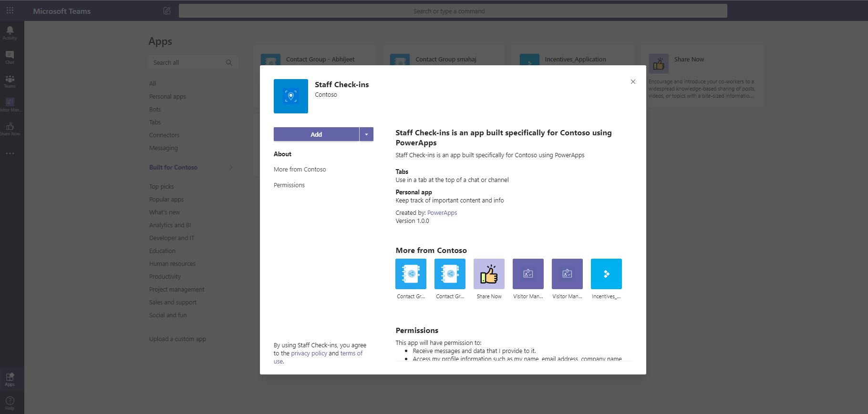Open the app launcher waffle icon
The width and height of the screenshot is (868, 414).
click(10, 10)
